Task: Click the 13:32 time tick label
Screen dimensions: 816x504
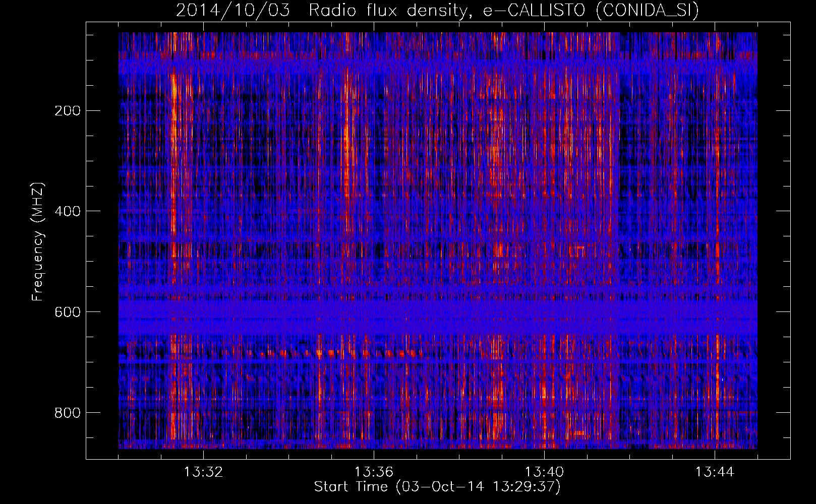Action: (203, 472)
